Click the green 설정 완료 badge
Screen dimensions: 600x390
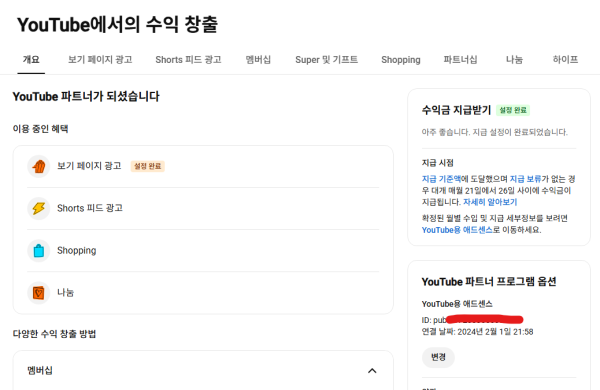(x=513, y=110)
